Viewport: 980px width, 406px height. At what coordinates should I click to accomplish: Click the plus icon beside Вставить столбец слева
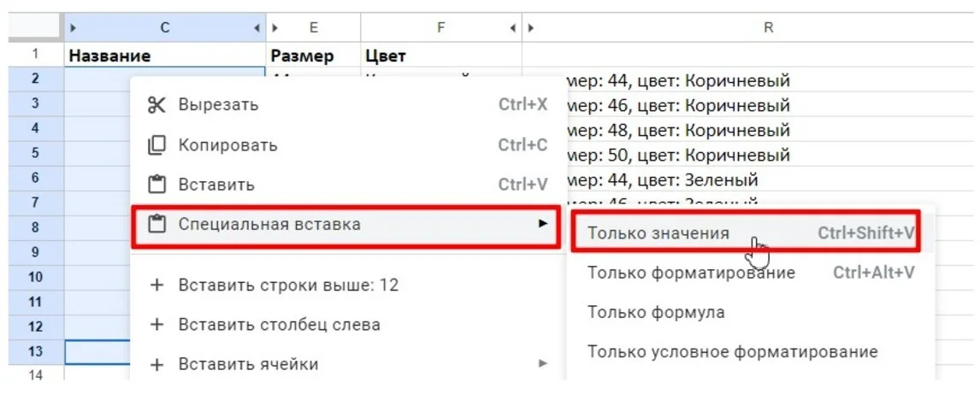coord(156,325)
